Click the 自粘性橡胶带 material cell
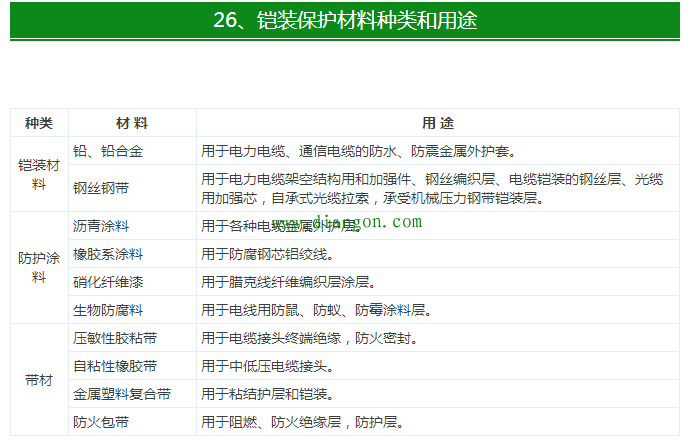Screen dimensions: 692x445 [x=114, y=365]
